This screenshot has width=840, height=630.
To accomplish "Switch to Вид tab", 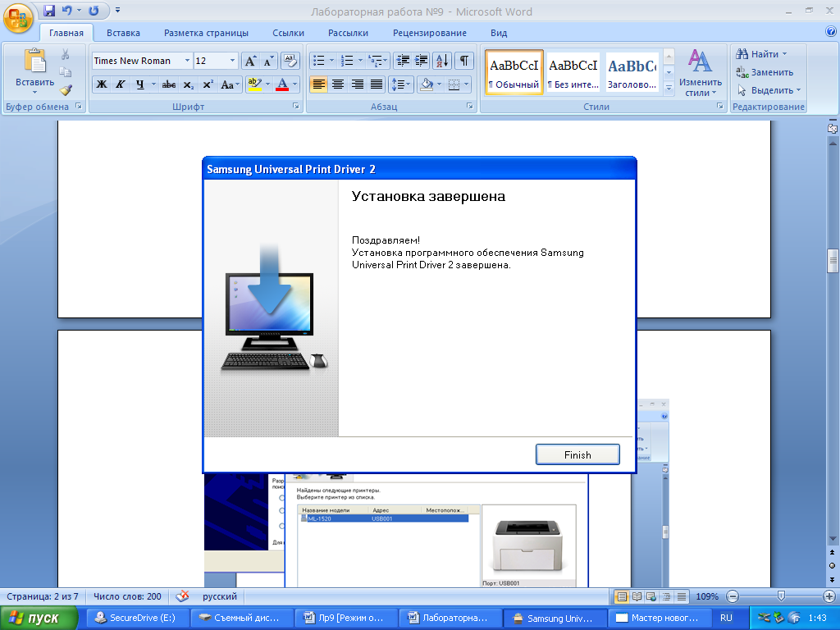I will pos(499,33).
